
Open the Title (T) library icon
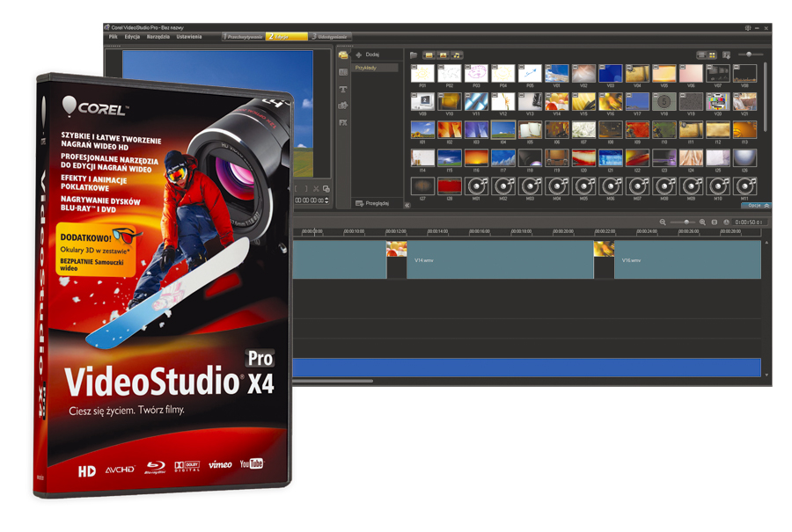coord(343,90)
